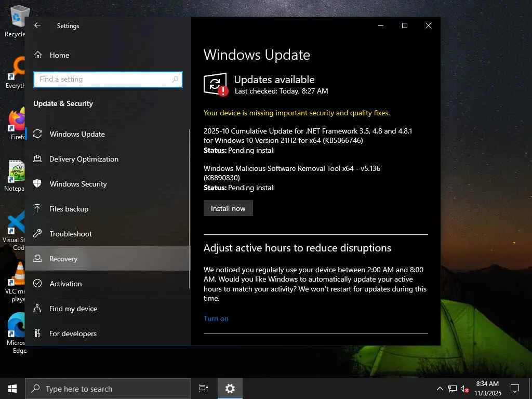Open Files backup settings
Screen dimensions: 532x399
tap(108, 209)
